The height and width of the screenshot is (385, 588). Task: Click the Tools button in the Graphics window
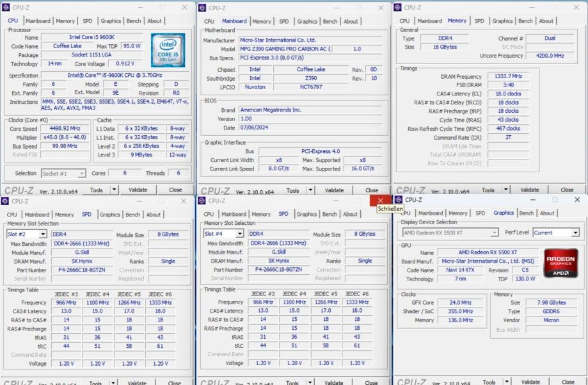pos(489,382)
